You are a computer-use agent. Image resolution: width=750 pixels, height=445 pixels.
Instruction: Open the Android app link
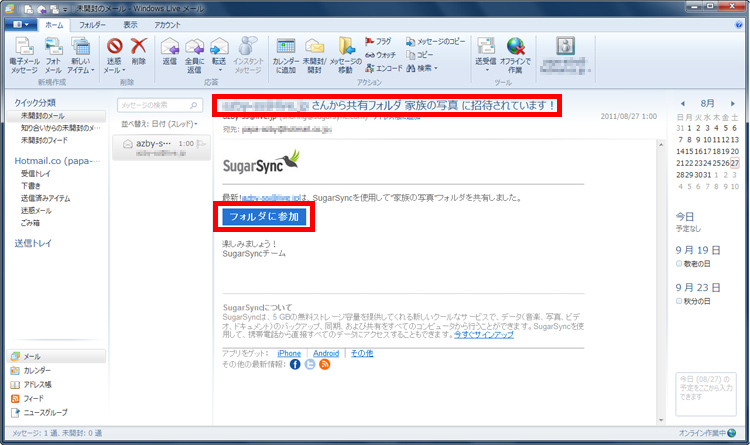coord(326,353)
